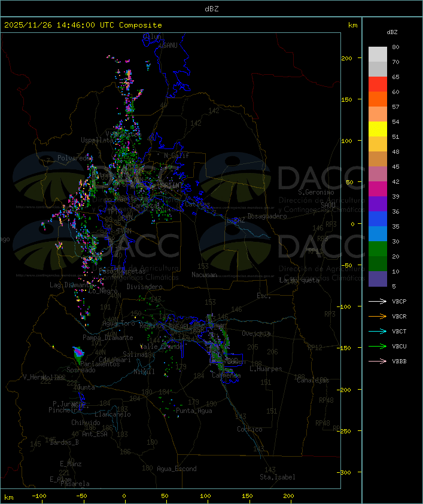
Task: Click the Cochico map label
Action: 249,429
